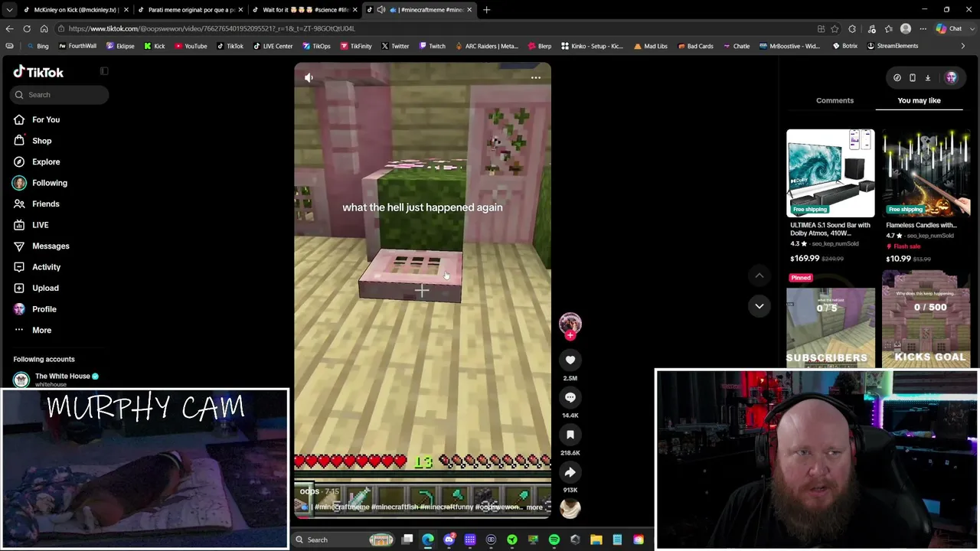Expand the browser tab search dropdown
The width and height of the screenshot is (980, 551).
click(9, 10)
